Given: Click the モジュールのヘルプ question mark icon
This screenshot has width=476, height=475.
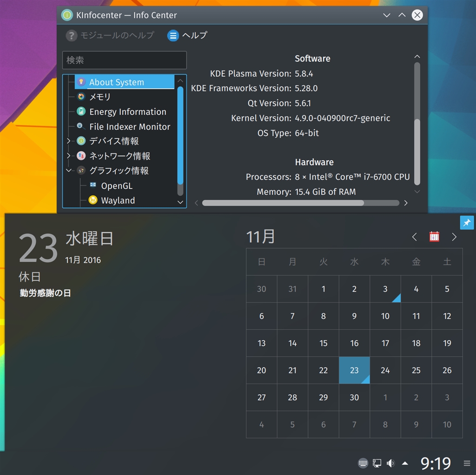Looking at the screenshot, I should [71, 35].
